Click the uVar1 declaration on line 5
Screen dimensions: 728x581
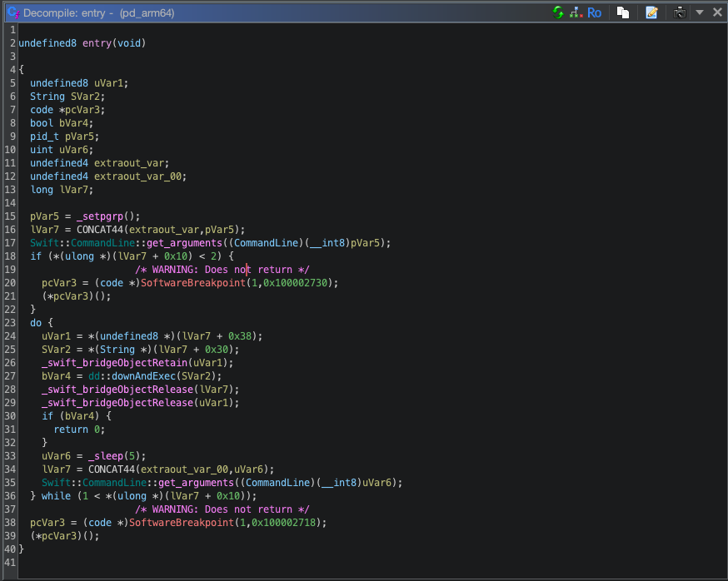[x=108, y=83]
